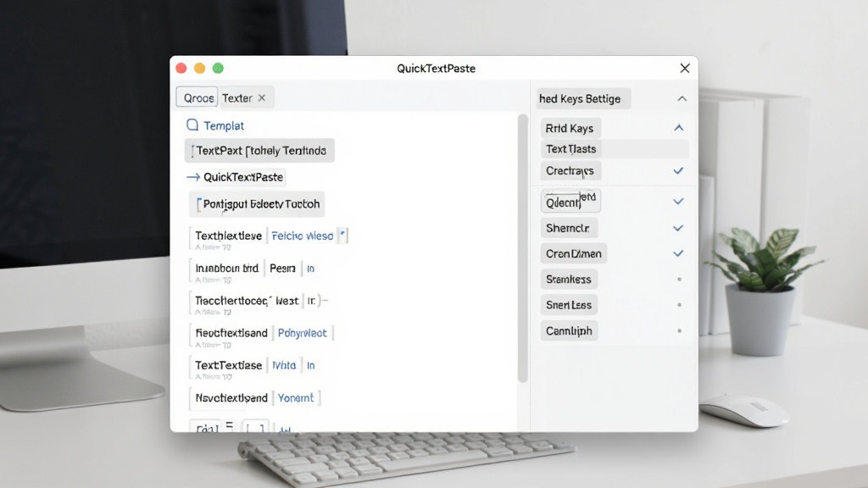The width and height of the screenshot is (868, 488).
Task: Click the arrow icon beside QuickTextPaste
Action: pos(193,177)
